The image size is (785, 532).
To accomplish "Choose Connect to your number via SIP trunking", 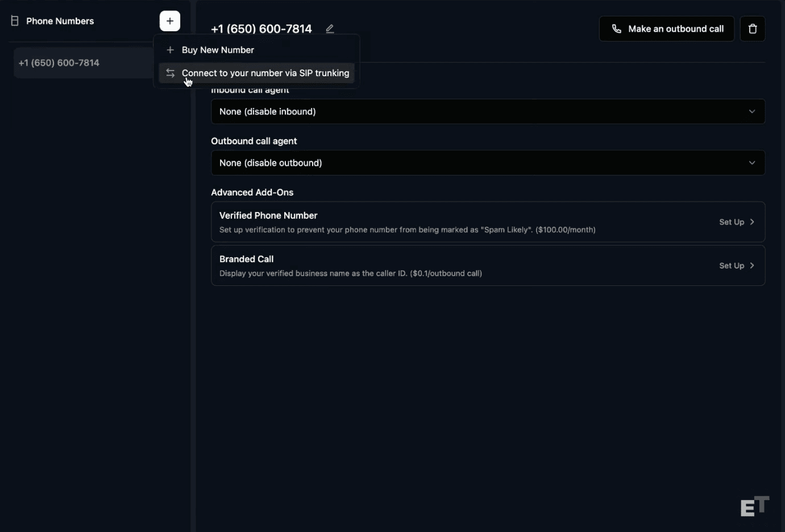I will (265, 73).
